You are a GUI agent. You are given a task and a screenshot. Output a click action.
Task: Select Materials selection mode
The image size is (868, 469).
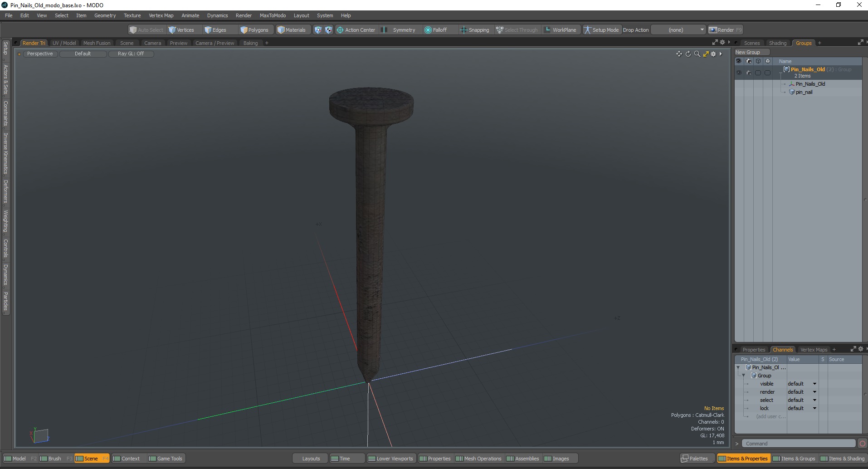(x=293, y=30)
